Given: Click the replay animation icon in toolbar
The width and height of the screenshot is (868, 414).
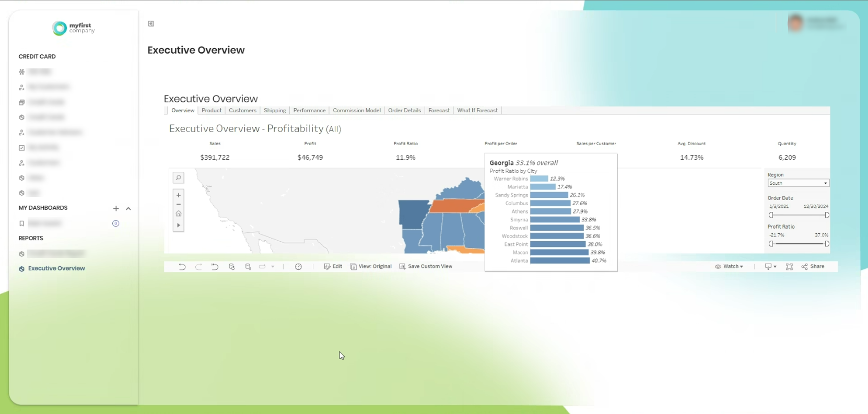Looking at the screenshot, I should click(262, 267).
